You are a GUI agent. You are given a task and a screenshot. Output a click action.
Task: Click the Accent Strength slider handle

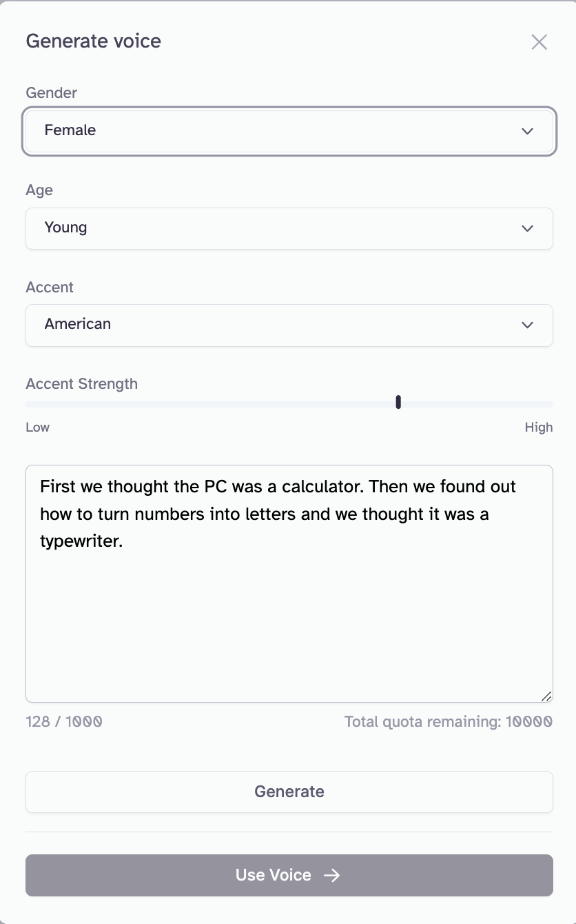(398, 402)
